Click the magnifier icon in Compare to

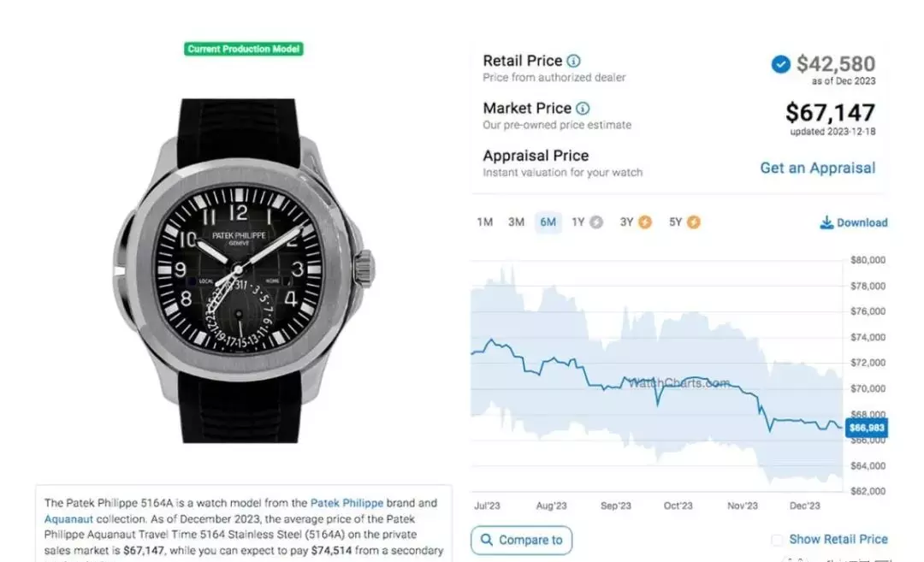coord(486,540)
